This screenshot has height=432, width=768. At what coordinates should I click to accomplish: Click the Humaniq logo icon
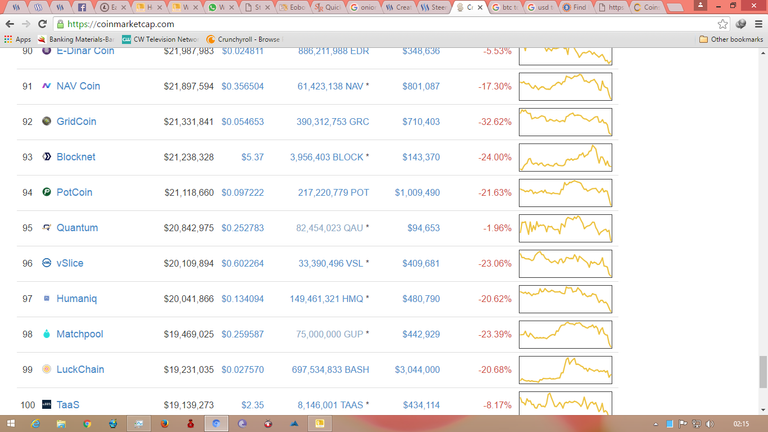(x=47, y=298)
